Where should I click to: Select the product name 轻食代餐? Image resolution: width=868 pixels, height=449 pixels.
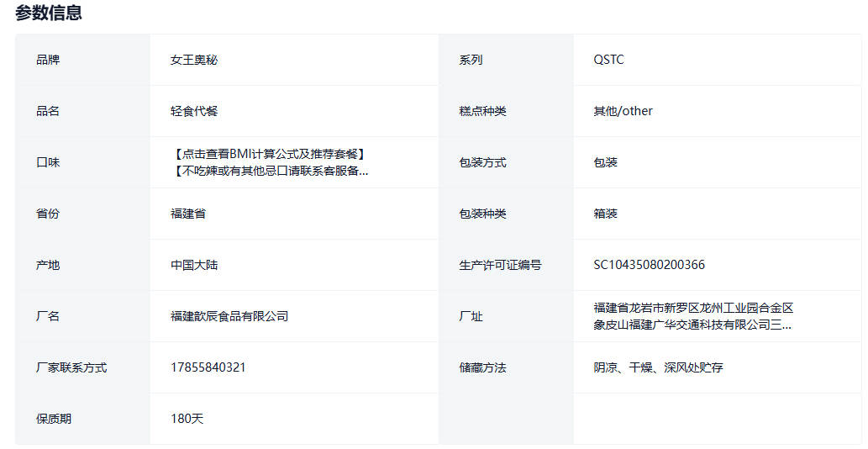[194, 111]
